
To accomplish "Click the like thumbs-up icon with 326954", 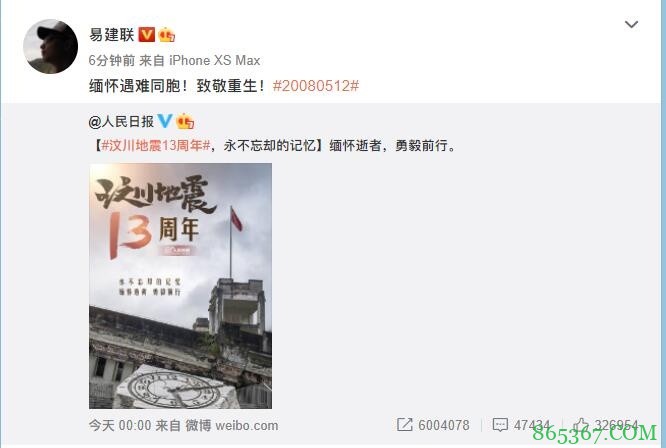I will click(x=581, y=424).
